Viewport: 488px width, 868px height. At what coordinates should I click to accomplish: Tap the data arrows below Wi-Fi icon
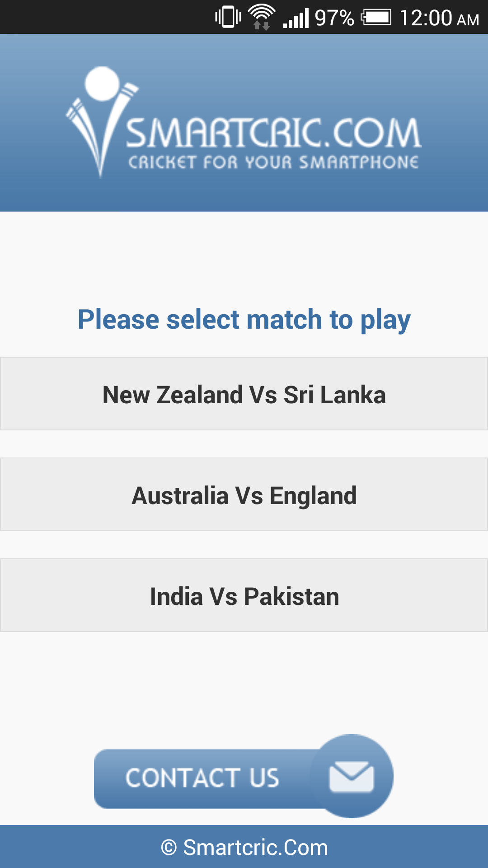pyautogui.click(x=262, y=26)
